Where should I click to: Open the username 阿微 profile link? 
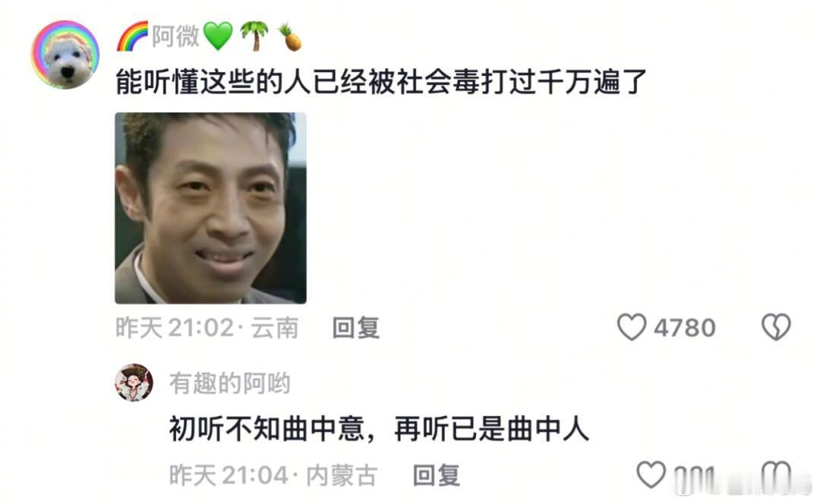(x=175, y=36)
